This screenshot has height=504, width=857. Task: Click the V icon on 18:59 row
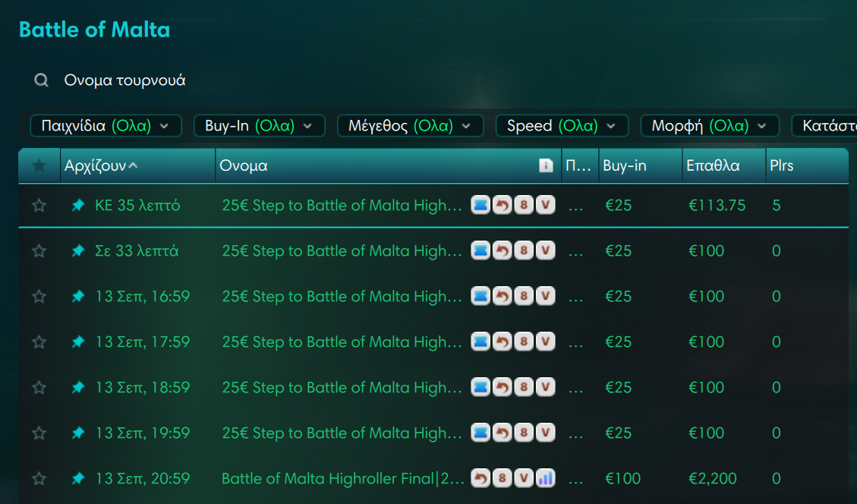[545, 387]
